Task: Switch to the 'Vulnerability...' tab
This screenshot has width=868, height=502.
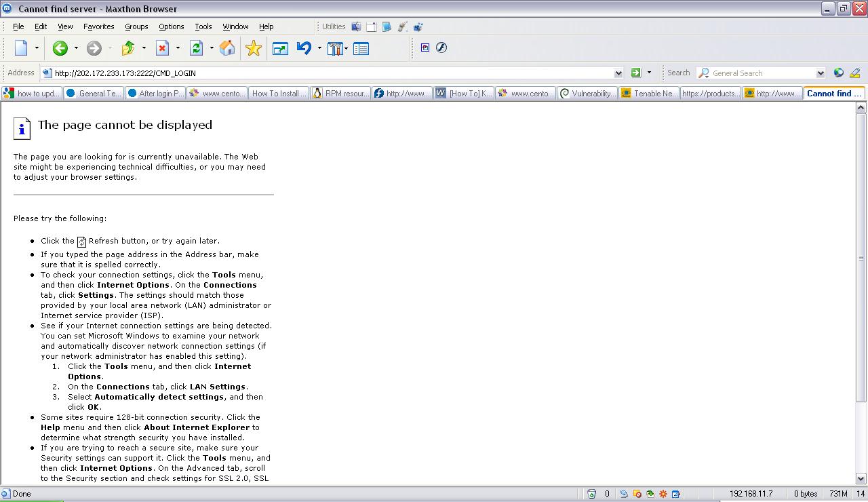Action: (x=587, y=94)
